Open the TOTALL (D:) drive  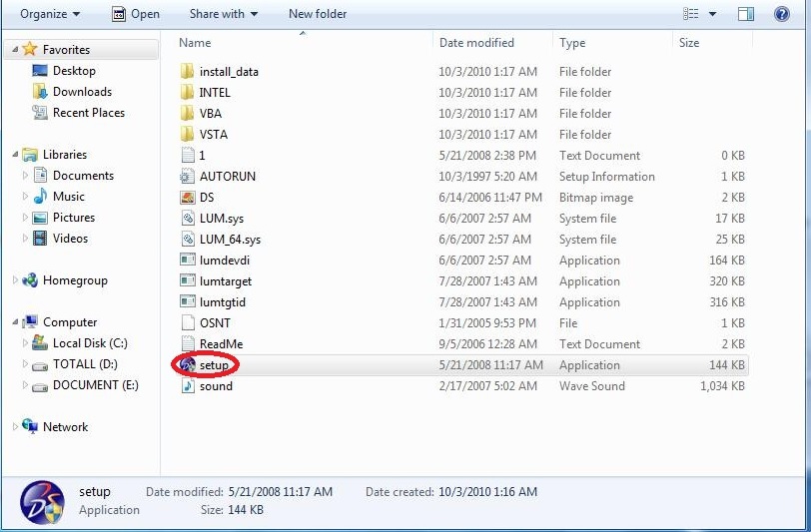tap(85, 364)
